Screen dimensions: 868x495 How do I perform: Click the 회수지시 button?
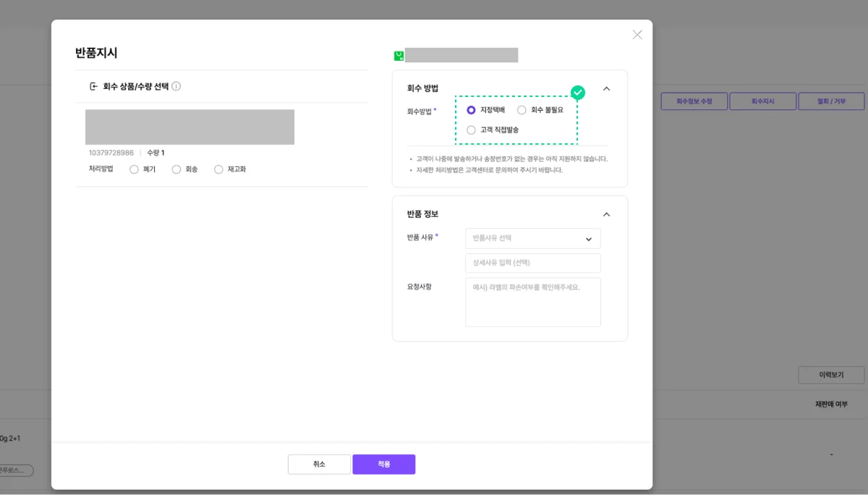762,101
